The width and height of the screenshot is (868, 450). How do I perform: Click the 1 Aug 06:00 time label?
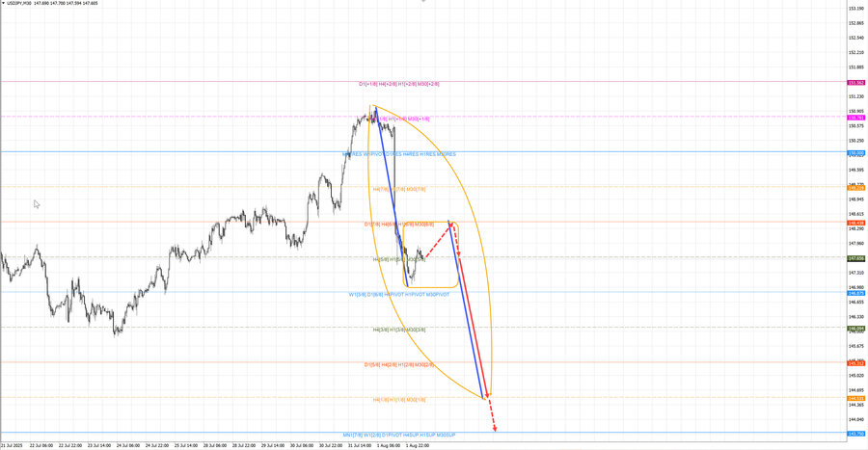(388, 445)
